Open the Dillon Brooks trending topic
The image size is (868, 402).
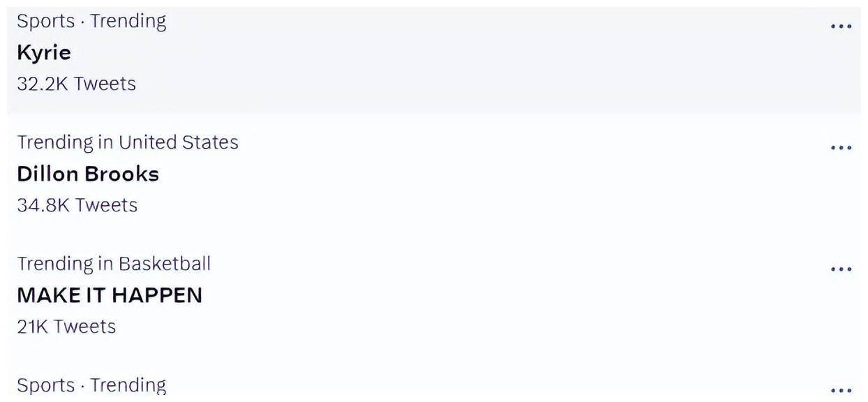[88, 174]
